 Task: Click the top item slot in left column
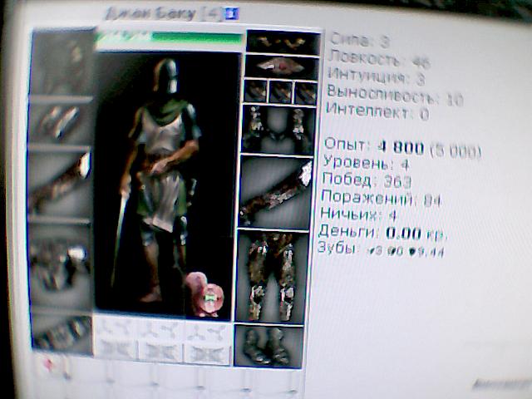62,63
